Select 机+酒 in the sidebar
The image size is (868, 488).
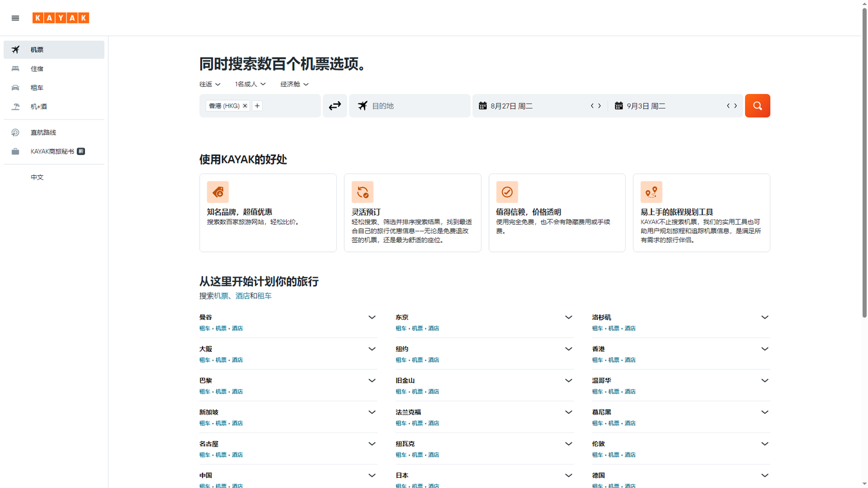click(x=54, y=107)
